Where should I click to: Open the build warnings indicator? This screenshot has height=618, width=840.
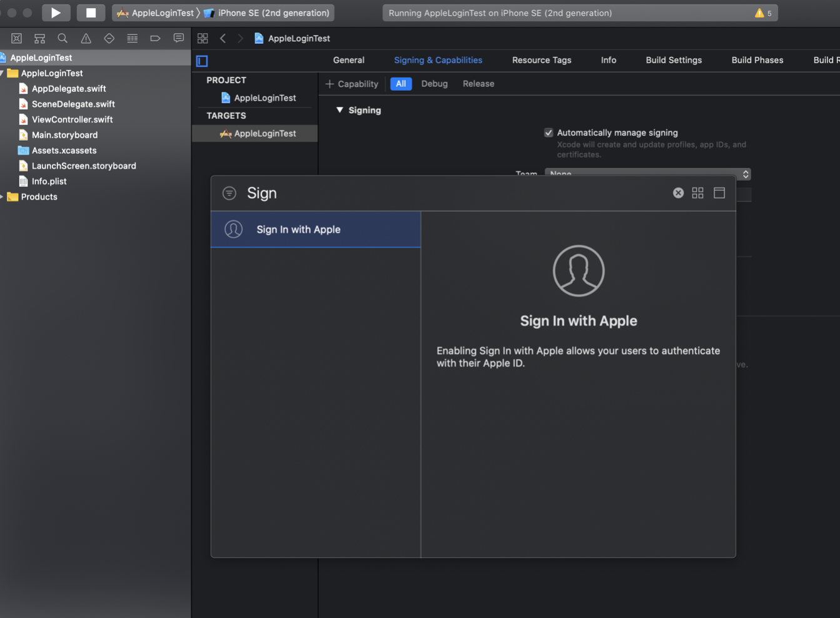(x=763, y=13)
